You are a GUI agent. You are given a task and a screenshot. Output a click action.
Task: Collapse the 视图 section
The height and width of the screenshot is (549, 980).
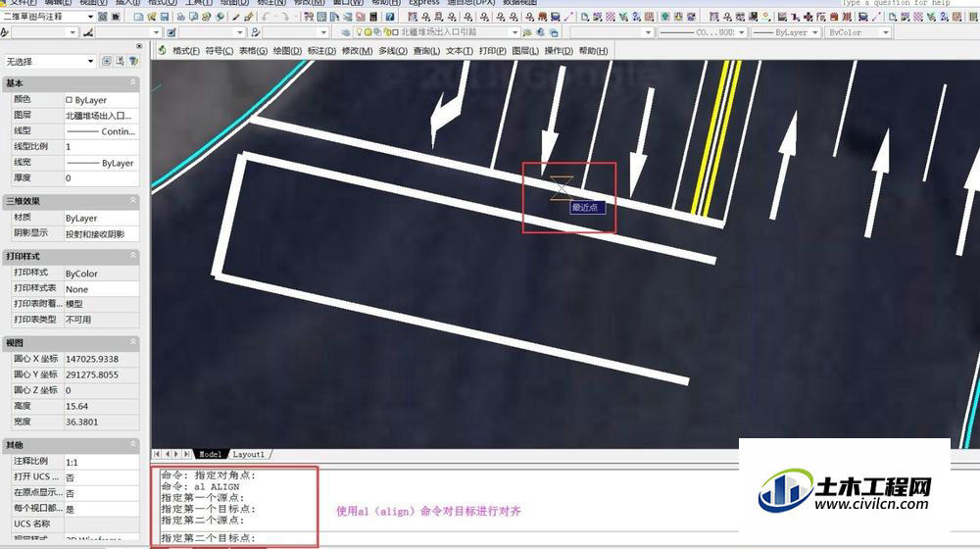point(132,342)
